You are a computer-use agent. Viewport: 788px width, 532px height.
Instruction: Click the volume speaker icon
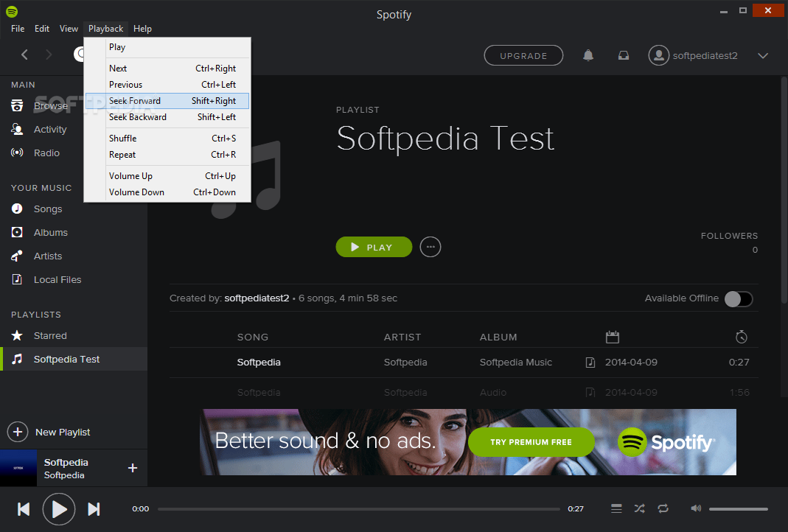click(x=696, y=508)
